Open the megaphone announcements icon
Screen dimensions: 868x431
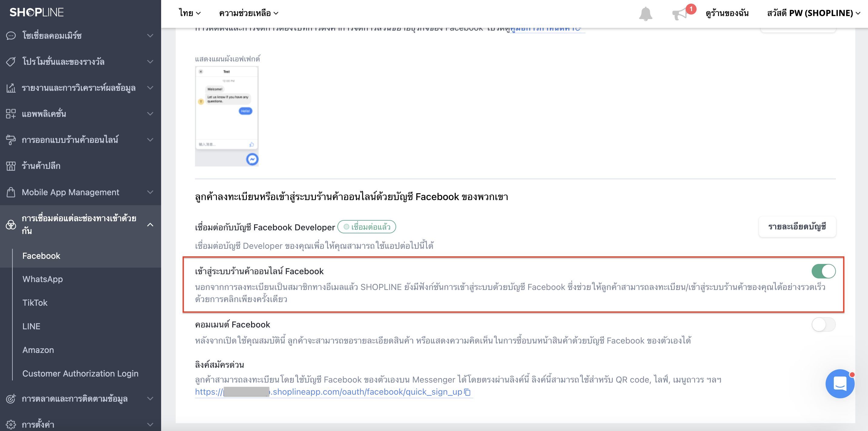coord(680,14)
